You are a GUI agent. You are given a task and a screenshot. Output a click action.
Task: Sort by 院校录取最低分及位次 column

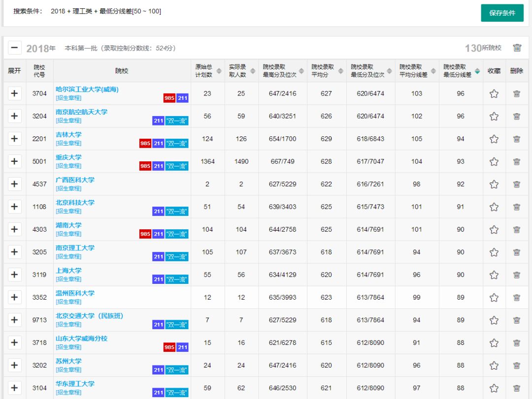[x=390, y=71]
